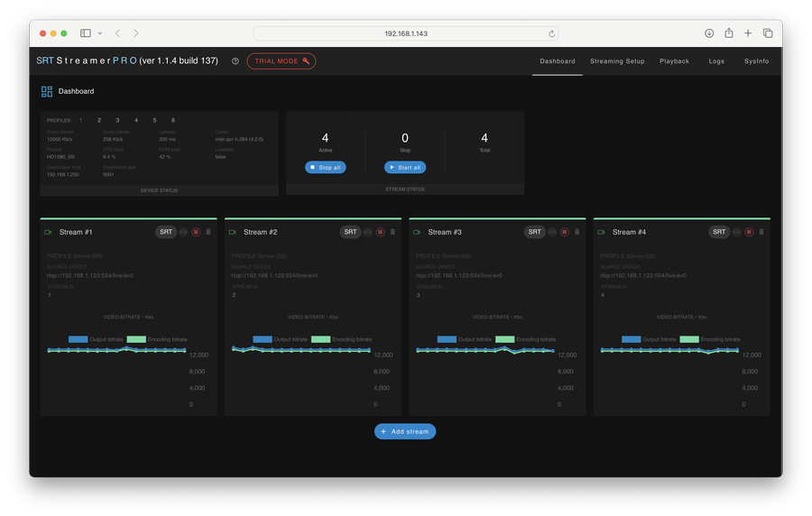
Task: Toggle preview eye icon for Stream #4
Action: click(x=736, y=232)
